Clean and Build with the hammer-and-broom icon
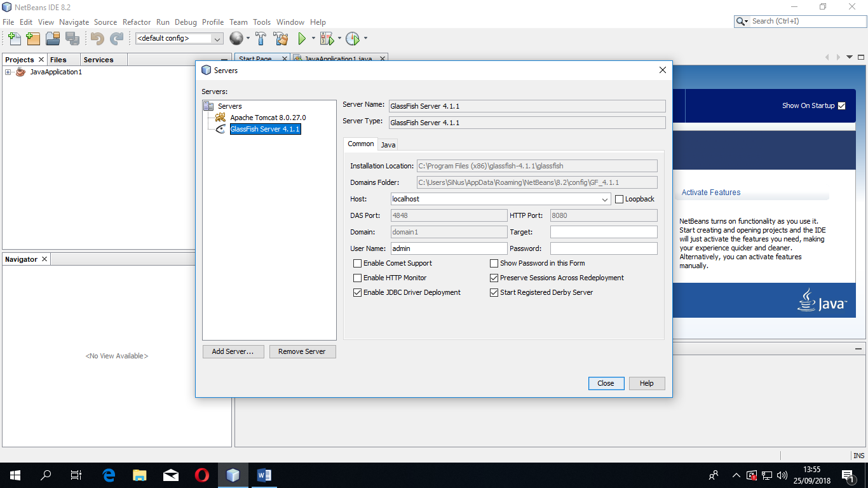 coord(280,39)
